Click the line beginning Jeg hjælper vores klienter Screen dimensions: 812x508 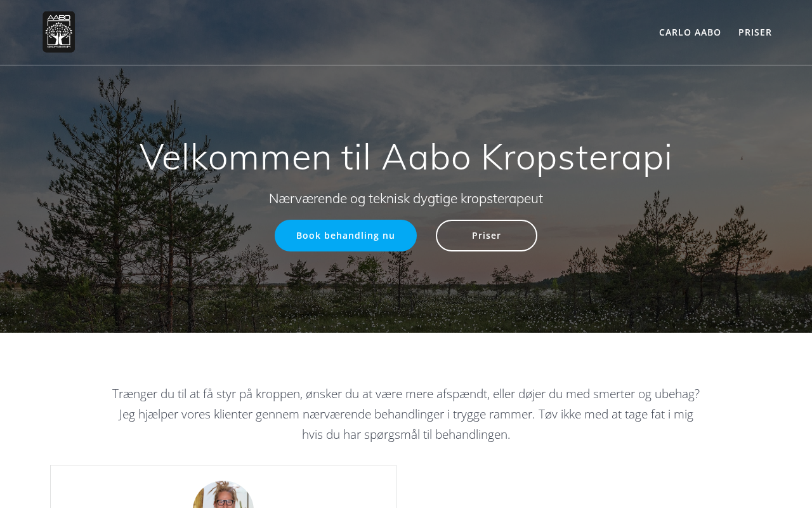tap(406, 414)
